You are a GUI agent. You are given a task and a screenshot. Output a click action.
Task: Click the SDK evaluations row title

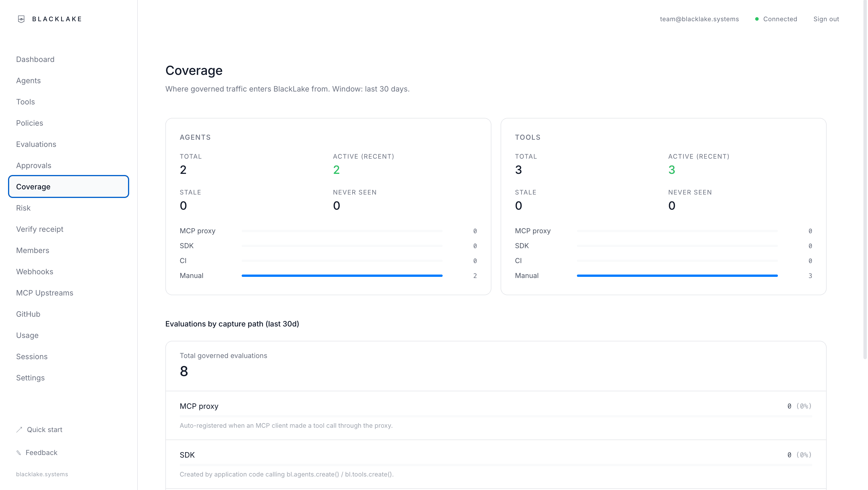point(187,455)
